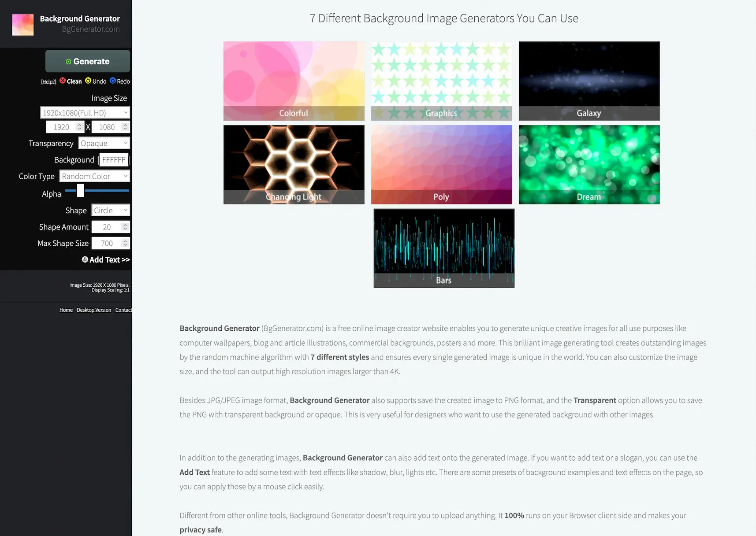Image resolution: width=756 pixels, height=536 pixels.
Task: Select the Poly background thumbnail
Action: pyautogui.click(x=441, y=165)
